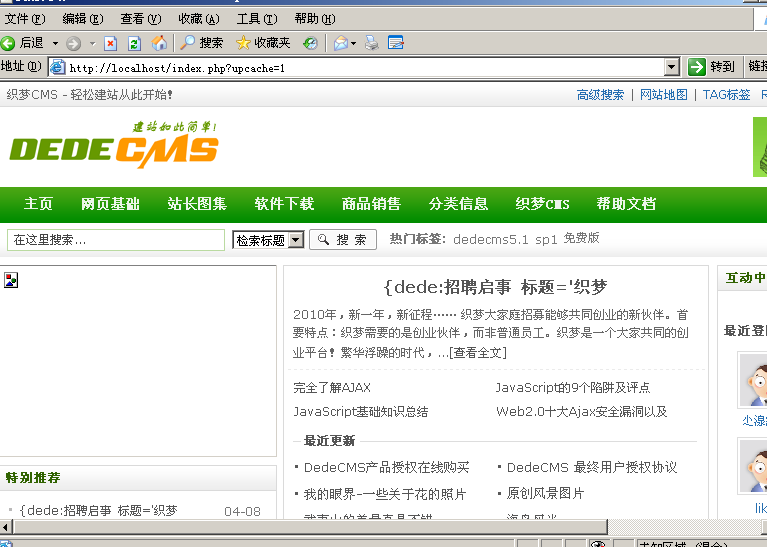Screen dimensions: 767x547
Task: Open 站长图集 navigation tab
Action: [197, 204]
